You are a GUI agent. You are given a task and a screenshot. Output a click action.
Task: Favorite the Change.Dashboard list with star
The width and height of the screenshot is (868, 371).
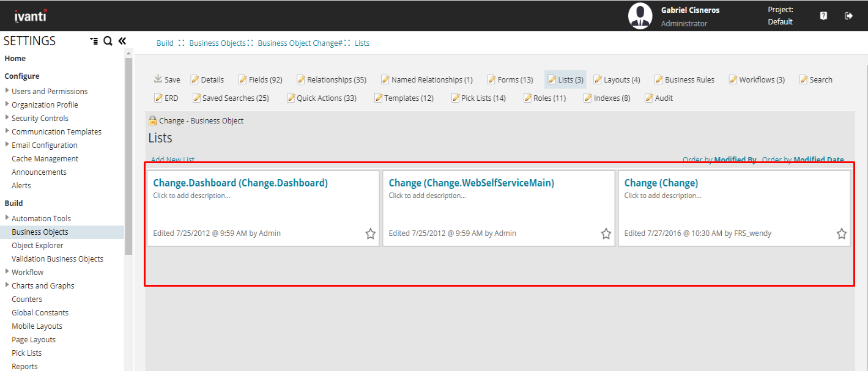click(x=370, y=233)
